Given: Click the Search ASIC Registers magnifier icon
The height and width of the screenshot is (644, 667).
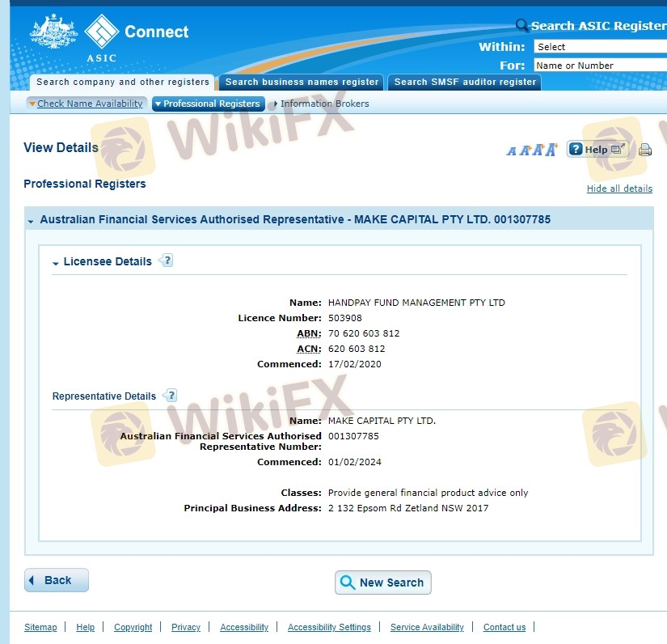Looking at the screenshot, I should (x=522, y=26).
